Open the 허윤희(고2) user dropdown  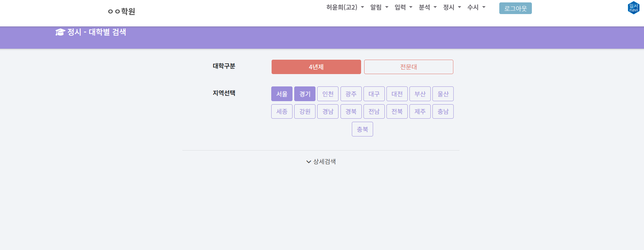[345, 7]
